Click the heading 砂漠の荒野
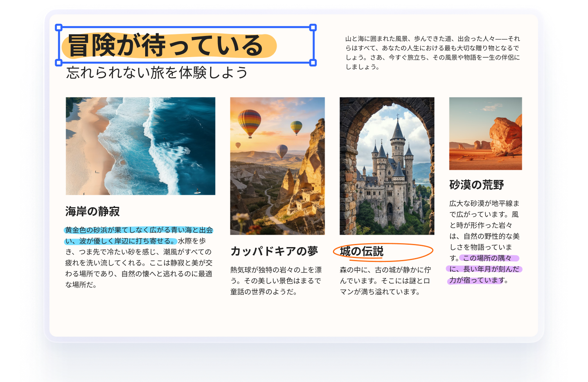The image size is (588, 382). (x=477, y=185)
